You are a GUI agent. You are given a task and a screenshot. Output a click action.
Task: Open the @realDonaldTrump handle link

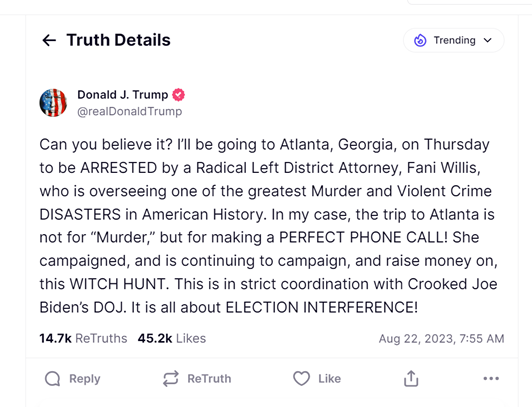click(130, 111)
